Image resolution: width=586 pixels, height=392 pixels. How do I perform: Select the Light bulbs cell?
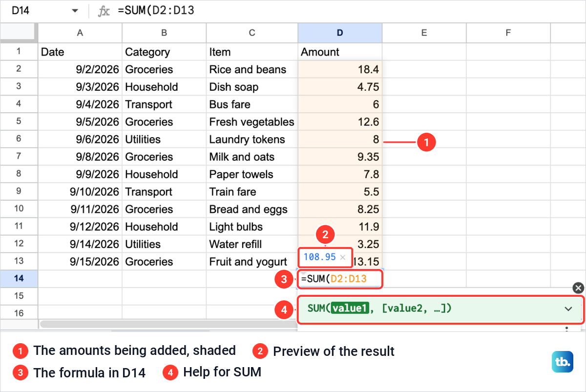[x=252, y=227]
